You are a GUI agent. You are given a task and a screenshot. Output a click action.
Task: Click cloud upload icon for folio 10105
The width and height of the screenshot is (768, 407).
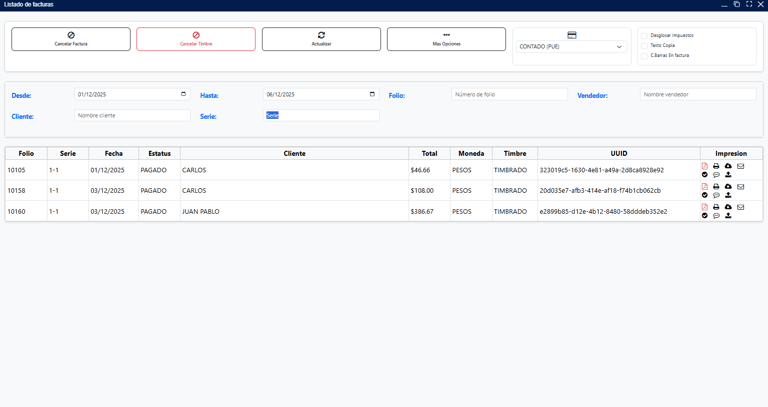[x=728, y=166]
